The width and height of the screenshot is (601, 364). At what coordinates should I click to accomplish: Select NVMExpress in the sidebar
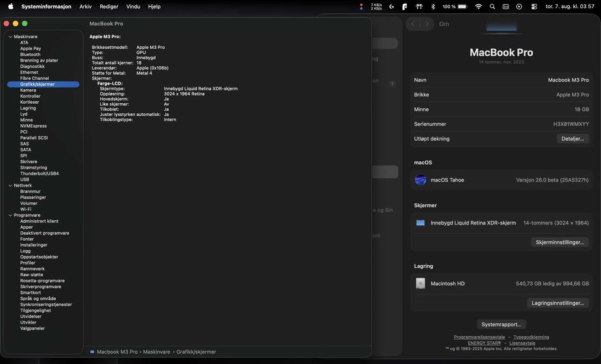point(33,126)
